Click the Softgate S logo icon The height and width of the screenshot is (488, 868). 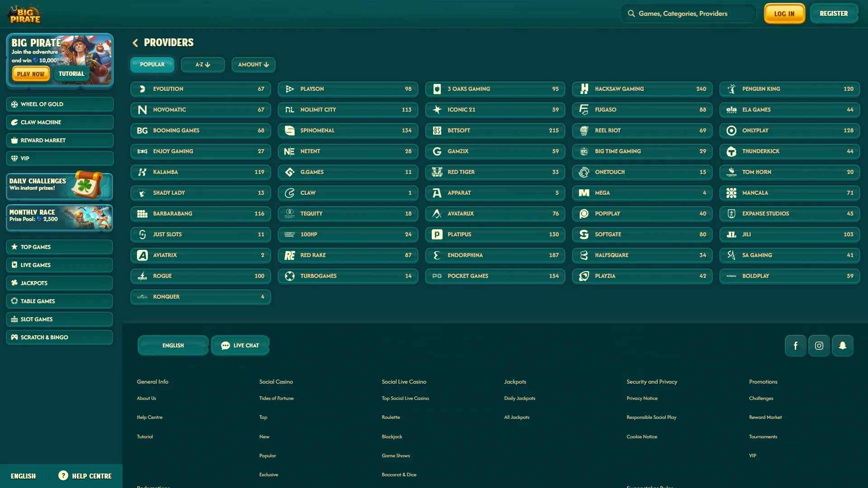584,235
